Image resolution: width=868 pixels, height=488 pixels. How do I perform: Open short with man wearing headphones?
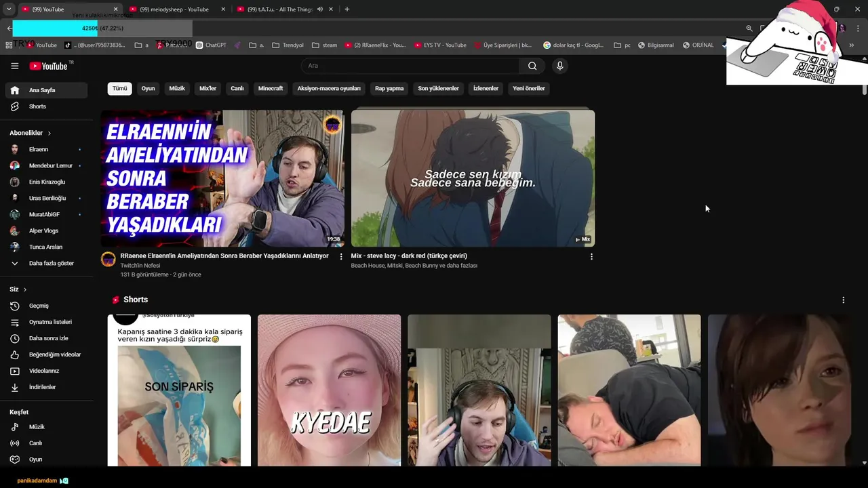point(479,390)
